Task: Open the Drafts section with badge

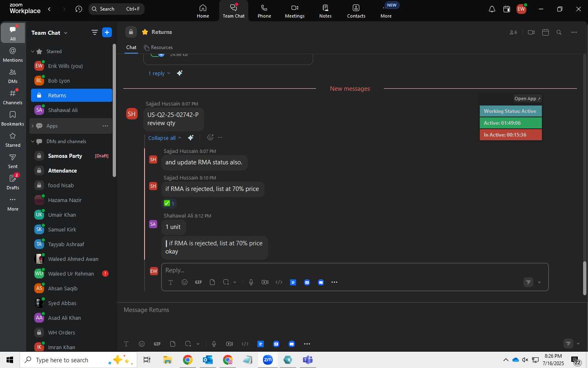Action: 13,182
